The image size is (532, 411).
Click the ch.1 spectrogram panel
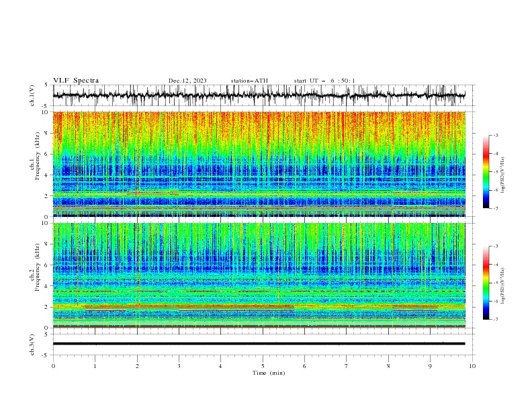click(259, 164)
